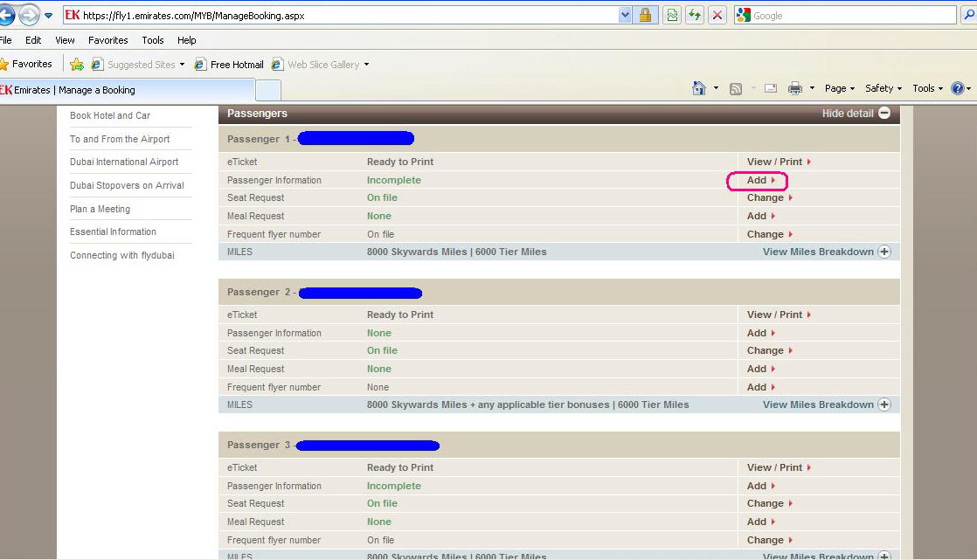Click the blank new tab button
This screenshot has width=977, height=560.
(x=268, y=90)
